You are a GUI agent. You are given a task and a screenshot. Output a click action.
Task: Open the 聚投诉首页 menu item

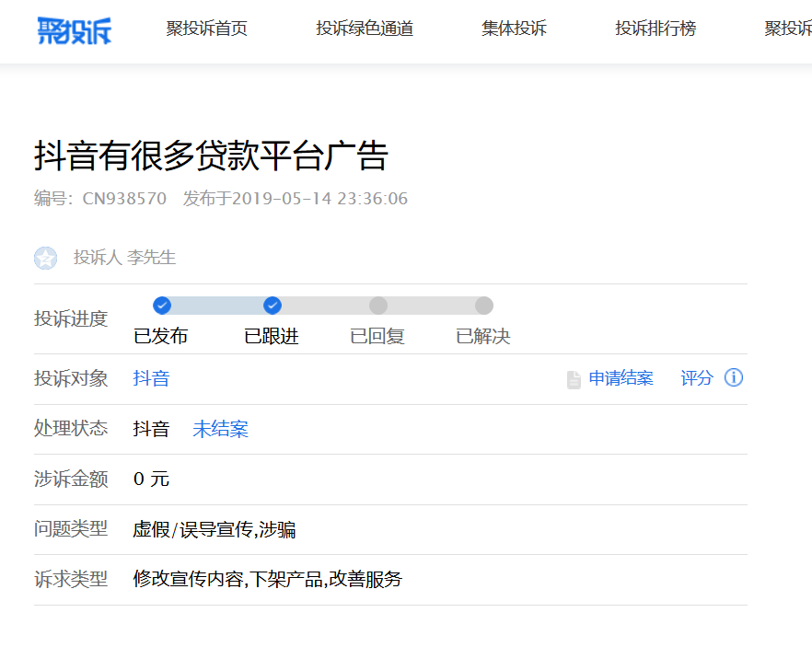click(207, 28)
